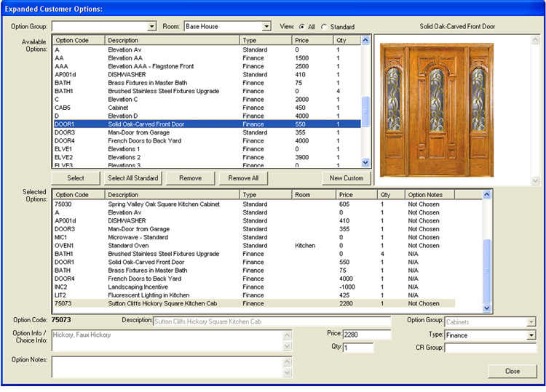Click image panel scroll up arrow

535,40
